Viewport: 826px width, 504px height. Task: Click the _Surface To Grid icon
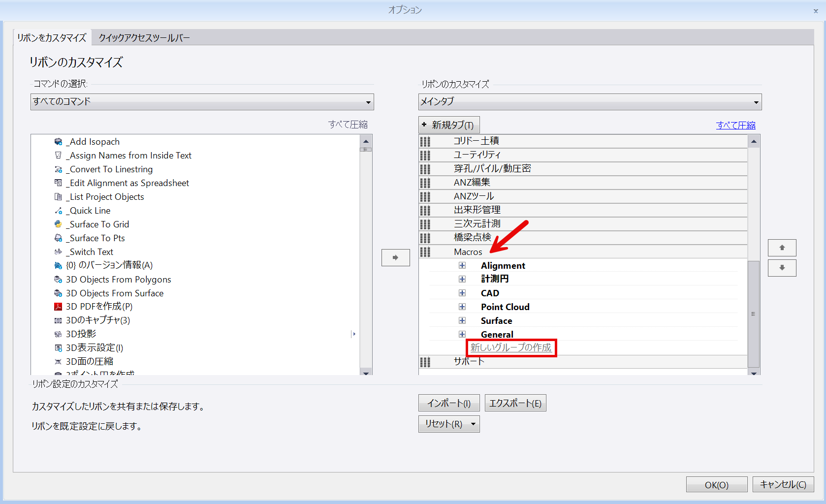[58, 224]
